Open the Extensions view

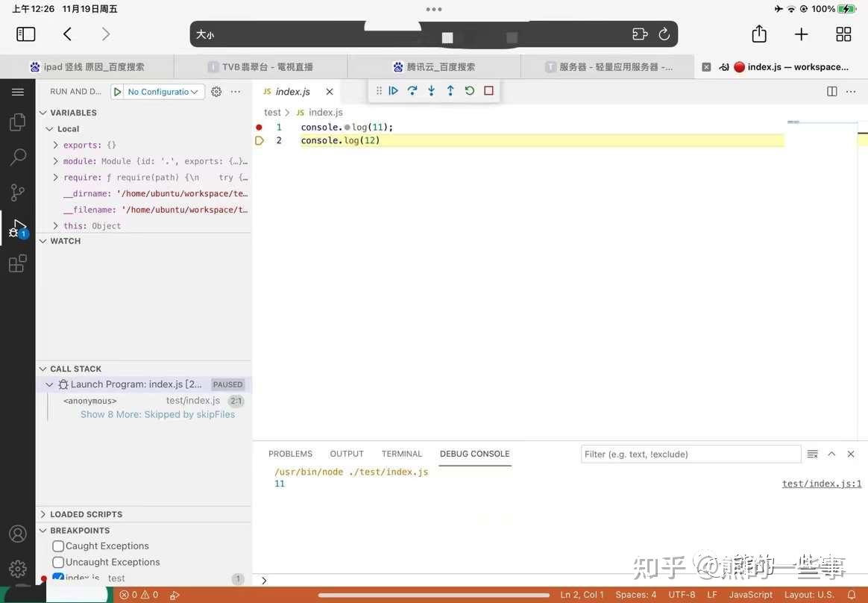coord(17,263)
